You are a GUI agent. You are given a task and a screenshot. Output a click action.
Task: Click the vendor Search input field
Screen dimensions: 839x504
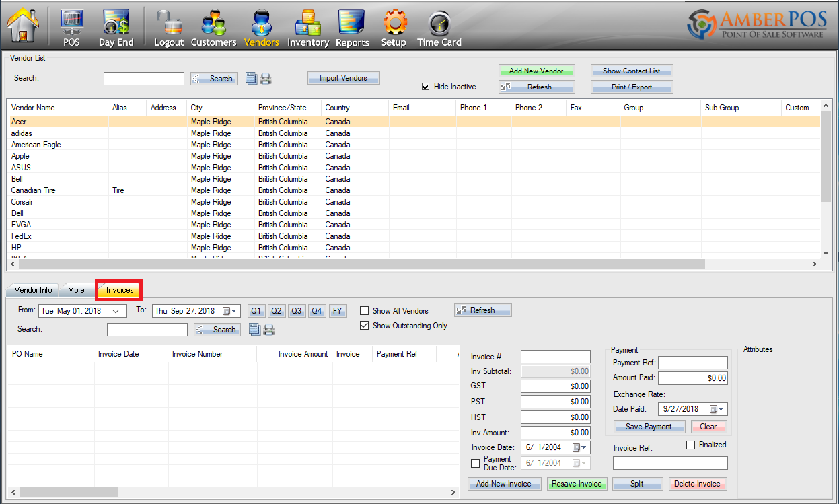click(144, 79)
